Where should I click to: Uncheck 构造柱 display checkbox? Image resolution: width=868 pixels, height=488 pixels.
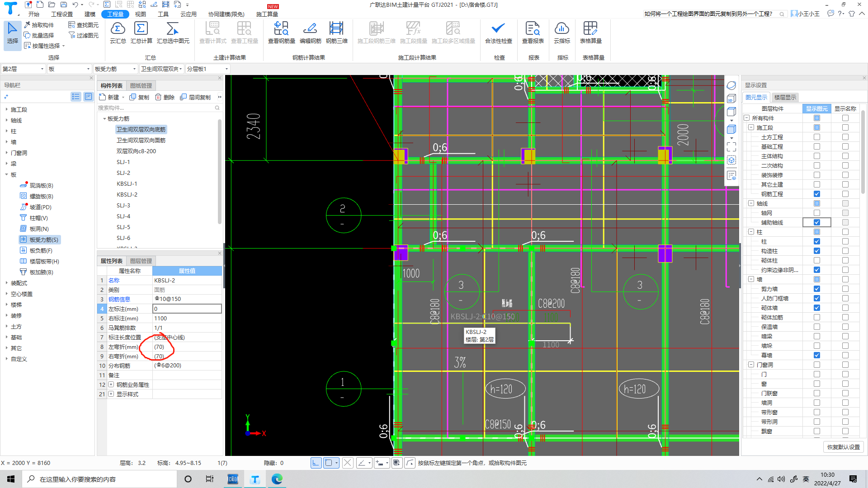(816, 251)
